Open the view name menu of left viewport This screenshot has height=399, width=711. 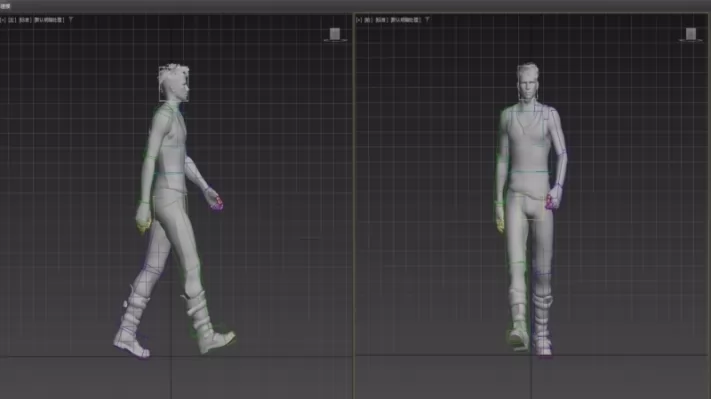pyautogui.click(x=12, y=20)
